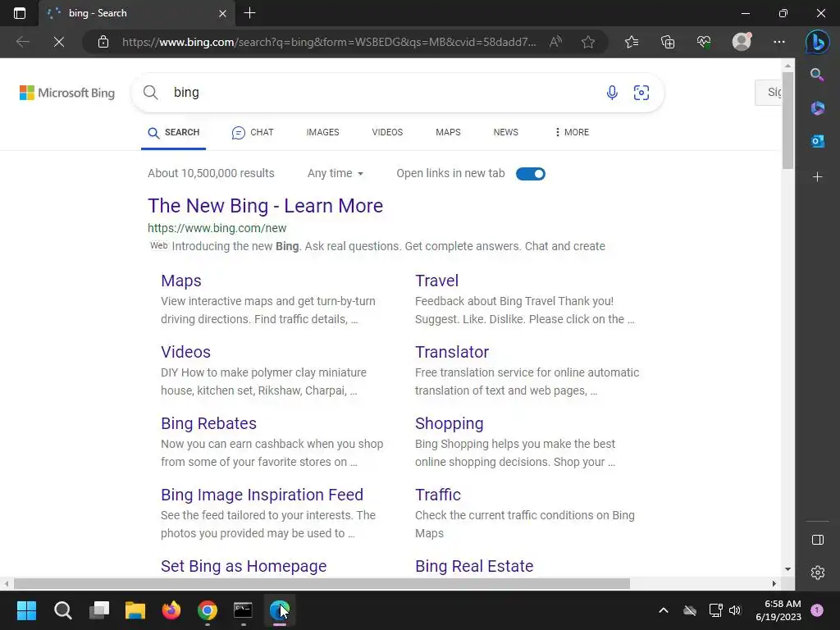Open the Bing Discover sidebar button
The image size is (840, 630).
(818, 42)
